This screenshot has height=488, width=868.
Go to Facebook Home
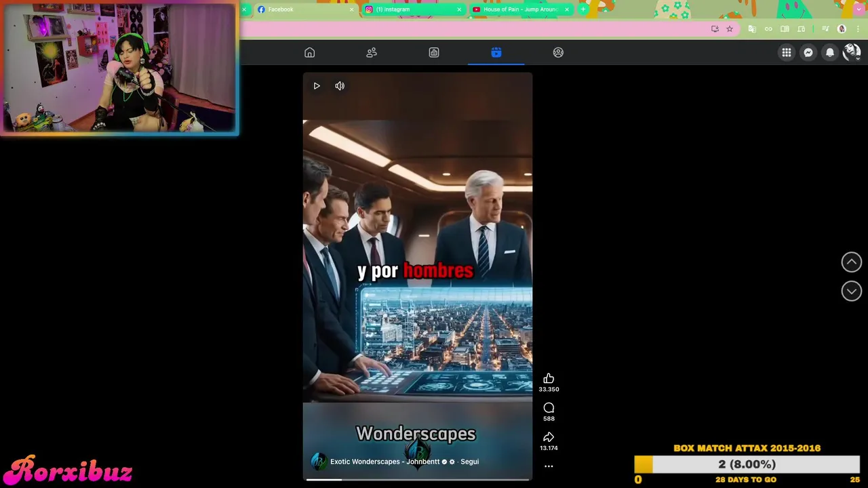(310, 53)
